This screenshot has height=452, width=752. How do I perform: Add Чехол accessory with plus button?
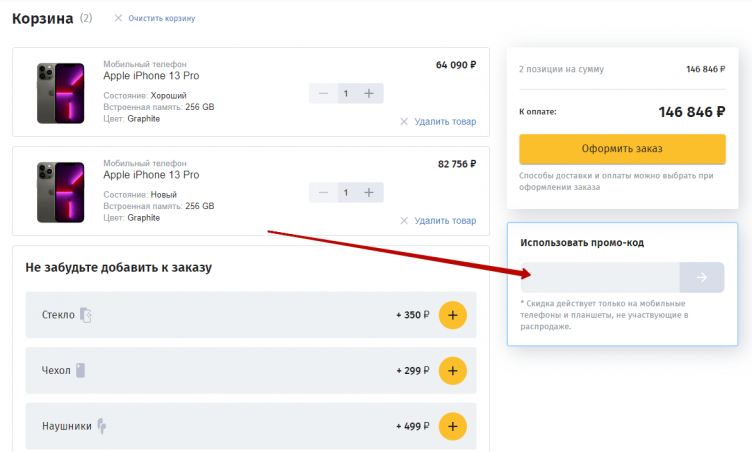(x=452, y=371)
